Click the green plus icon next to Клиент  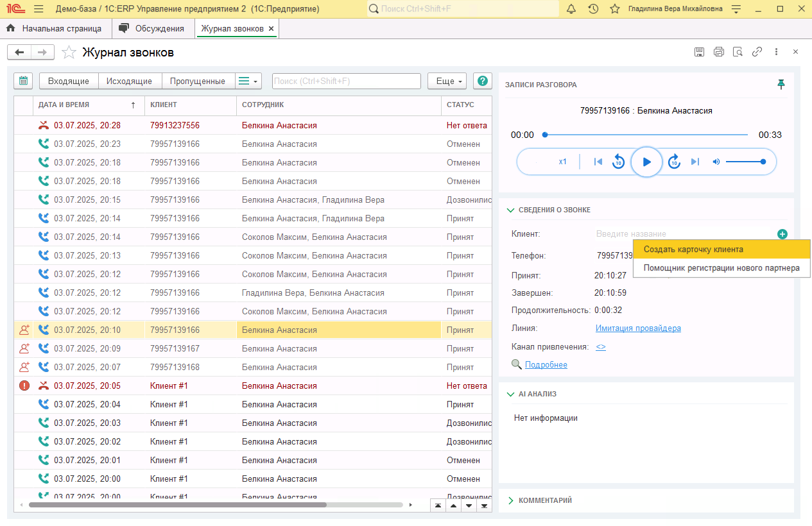coord(782,234)
